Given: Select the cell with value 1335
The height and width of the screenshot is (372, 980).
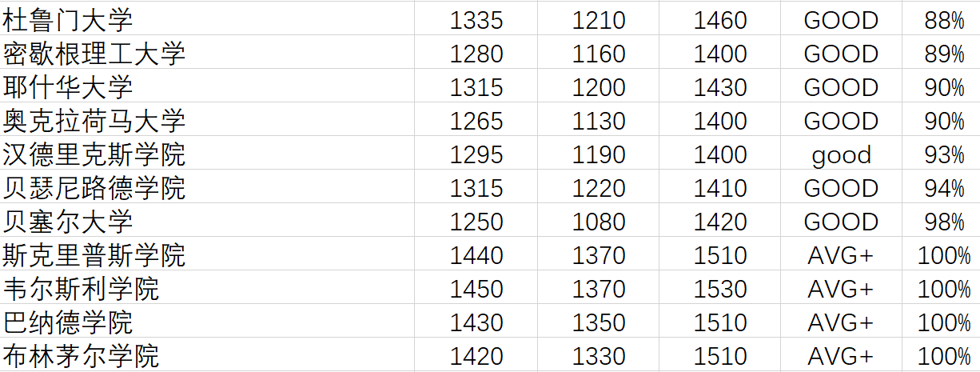Looking at the screenshot, I should (476, 20).
